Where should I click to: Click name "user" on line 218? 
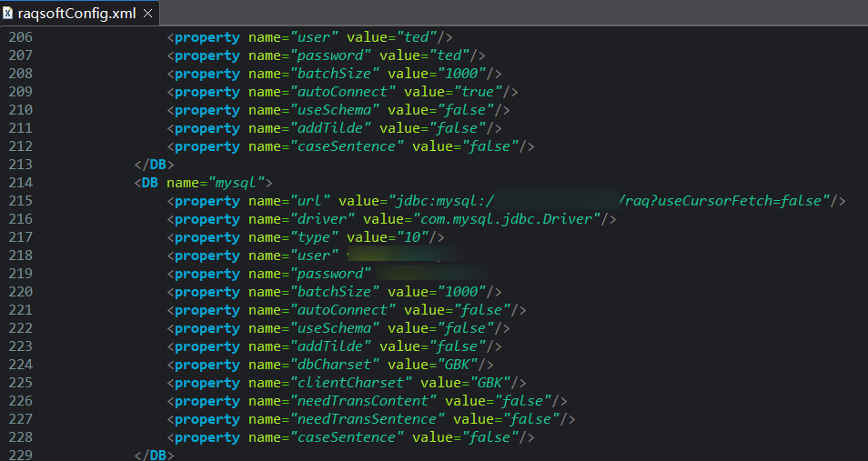(x=314, y=256)
